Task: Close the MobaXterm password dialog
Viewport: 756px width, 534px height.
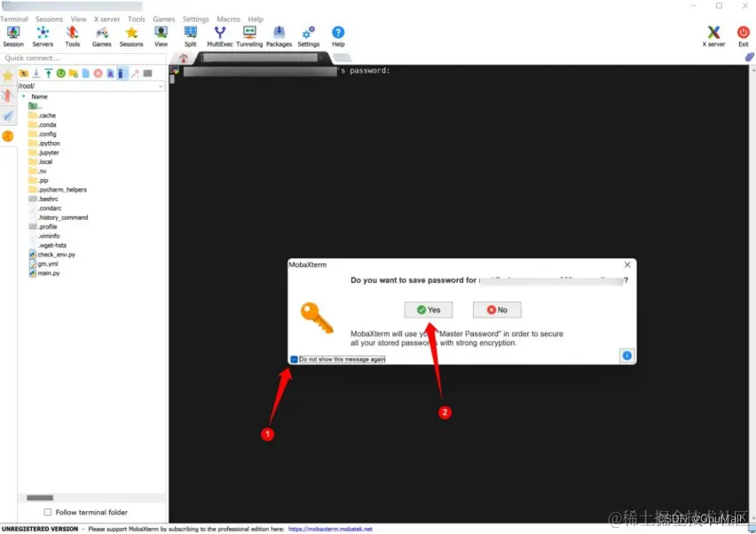Action: 626,264
